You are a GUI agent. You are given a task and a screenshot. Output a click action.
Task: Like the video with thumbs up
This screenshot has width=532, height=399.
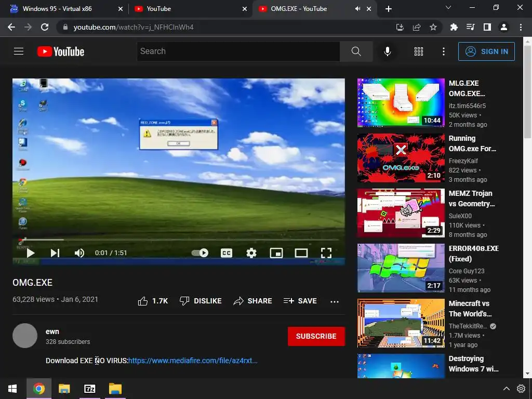click(153, 301)
